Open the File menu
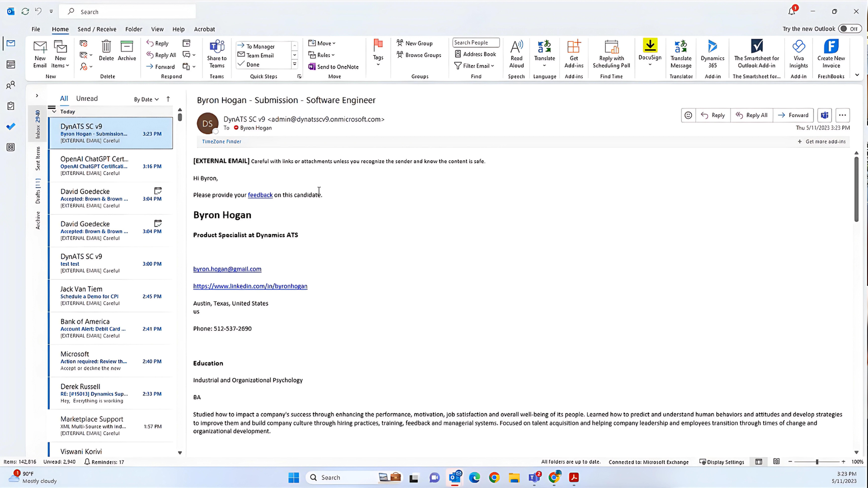 click(x=36, y=29)
